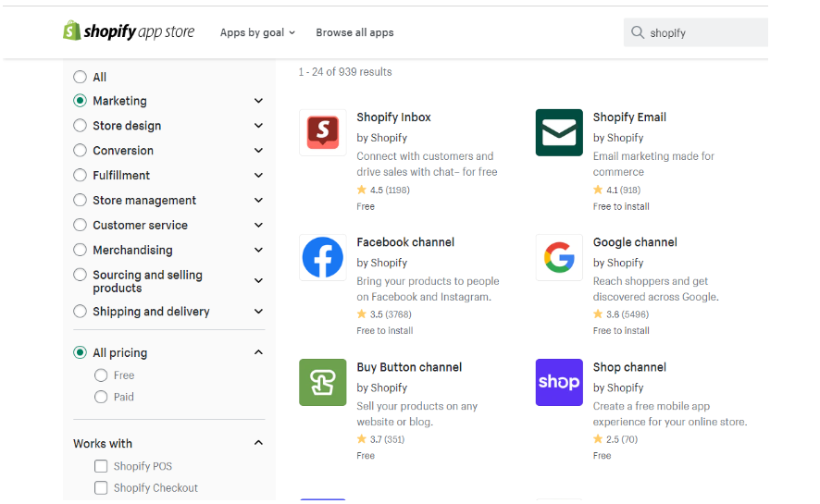Select the Fulfillment radio button

80,176
